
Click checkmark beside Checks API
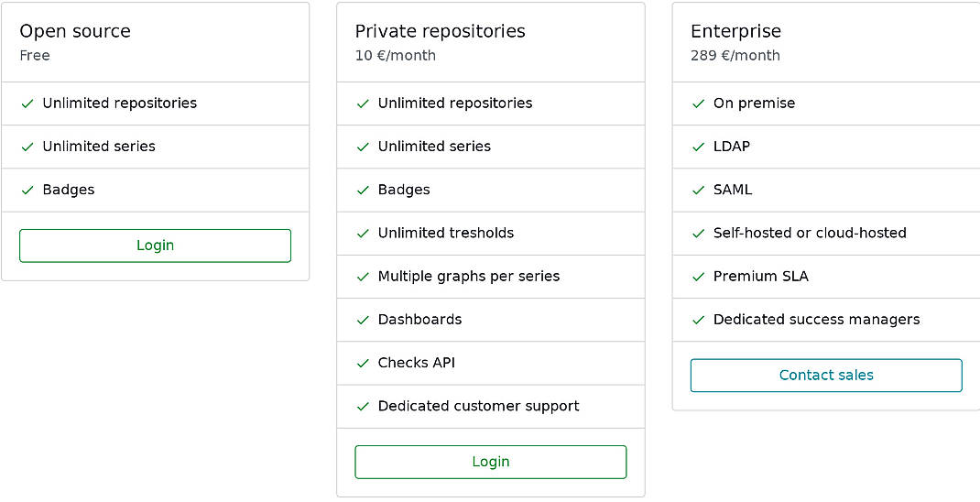click(x=363, y=363)
